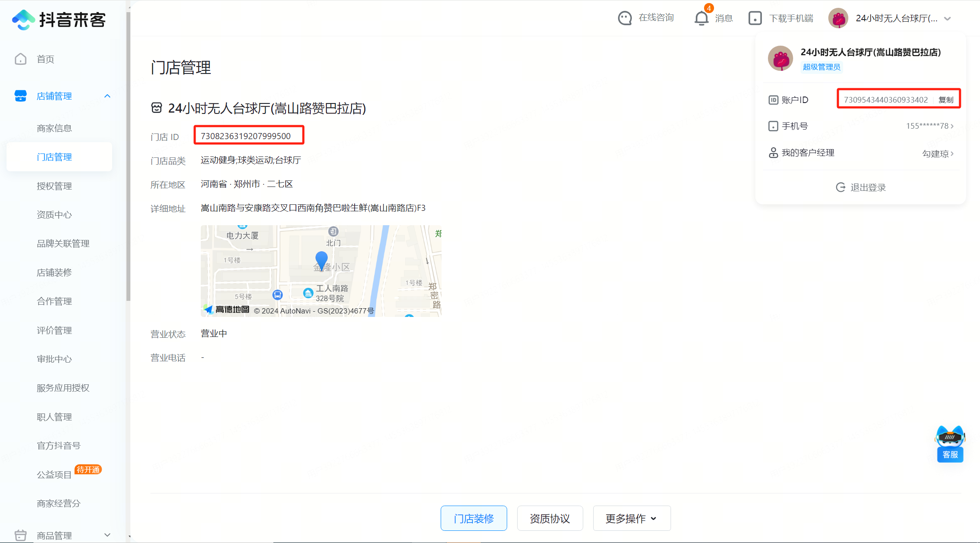Click the 门店装修 button

[x=474, y=518]
